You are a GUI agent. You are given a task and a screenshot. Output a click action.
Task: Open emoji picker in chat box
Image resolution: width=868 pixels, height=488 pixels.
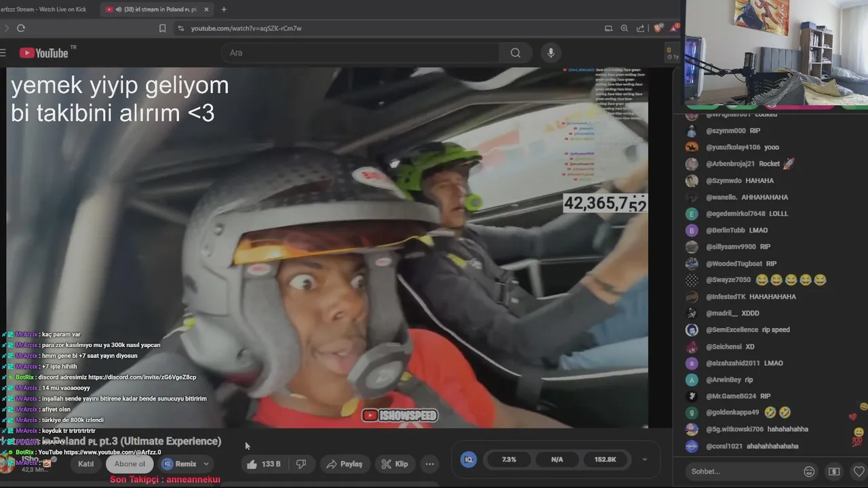pyautogui.click(x=809, y=472)
